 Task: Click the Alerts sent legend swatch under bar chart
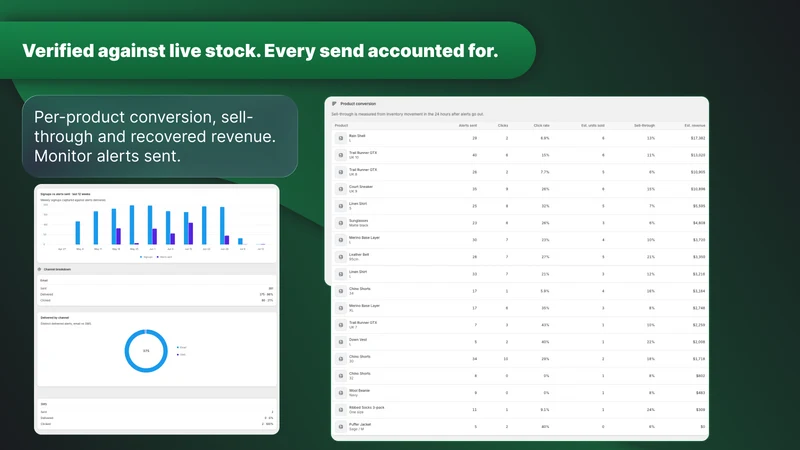(158, 257)
